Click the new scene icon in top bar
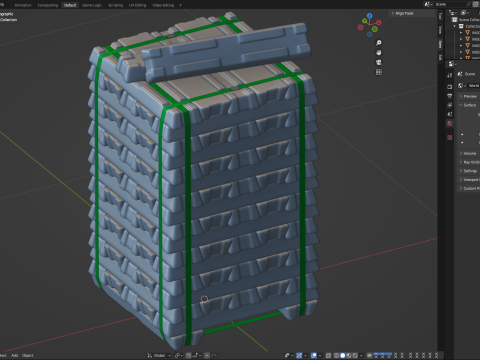Viewport: 480px width, 360px height. (475, 4)
